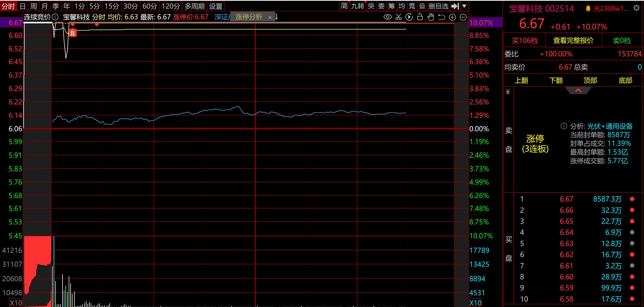
Task: Select the hand pan tool
Action: 431,17
